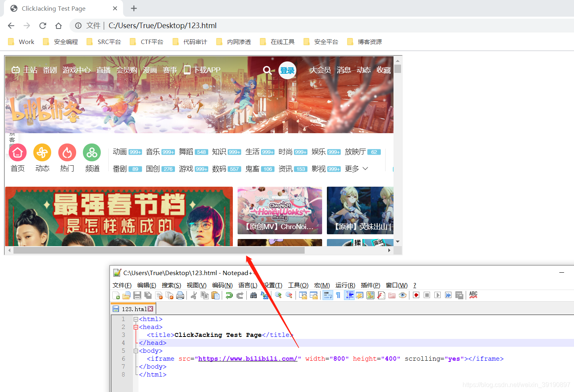Image resolution: width=574 pixels, height=392 pixels.
Task: Start macro recording with red dot icon
Action: coord(416,295)
